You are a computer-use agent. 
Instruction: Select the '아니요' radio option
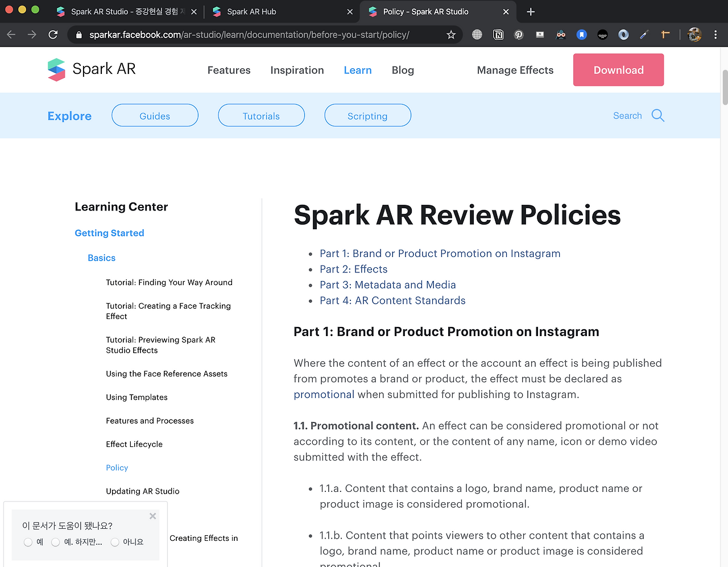(x=115, y=542)
